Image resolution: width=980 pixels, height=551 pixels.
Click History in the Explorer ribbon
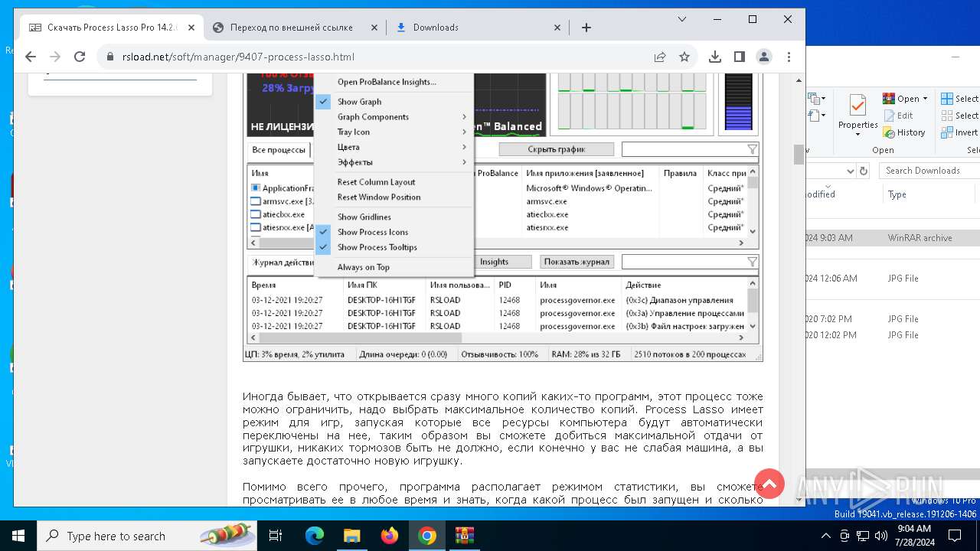coord(904,132)
